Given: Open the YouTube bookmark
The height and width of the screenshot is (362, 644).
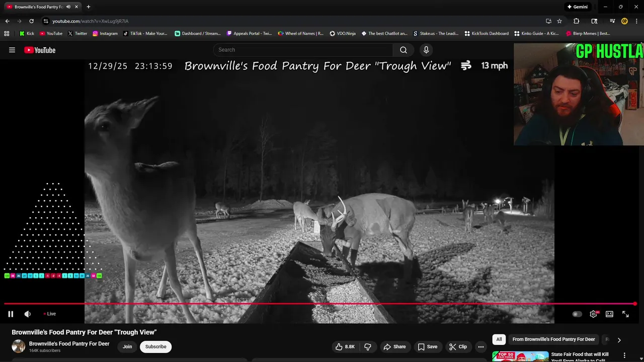Looking at the screenshot, I should coord(51,34).
